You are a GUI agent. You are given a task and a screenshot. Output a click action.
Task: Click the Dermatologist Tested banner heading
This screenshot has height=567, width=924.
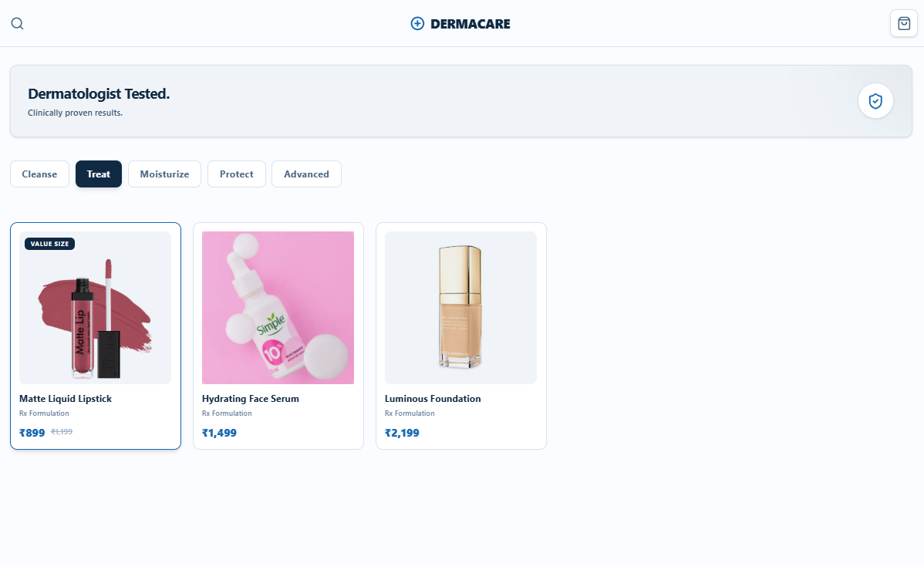click(99, 93)
